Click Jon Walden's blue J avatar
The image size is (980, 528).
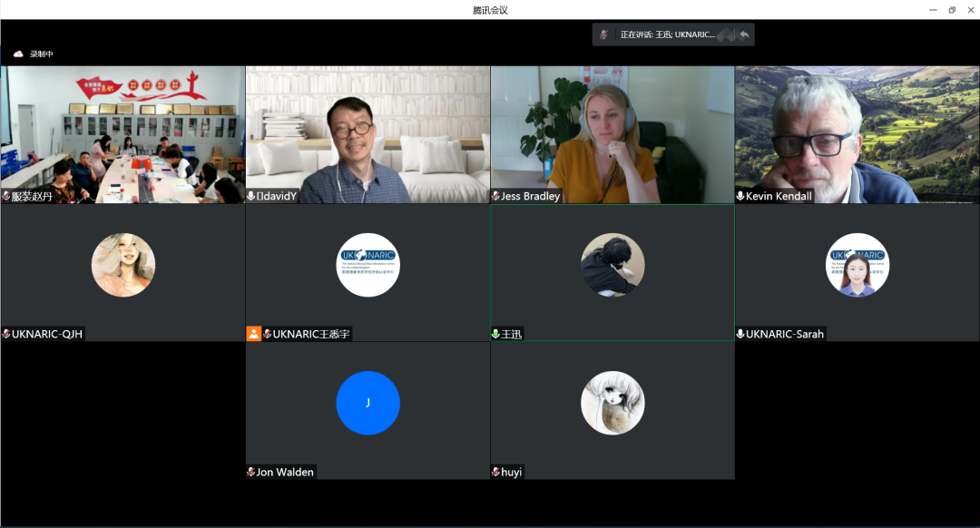[x=367, y=403]
